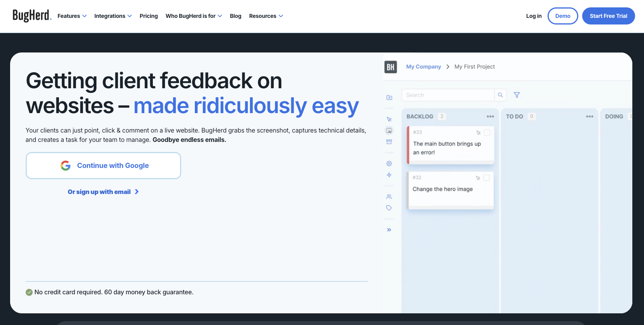Click the Log in link
The width and height of the screenshot is (644, 325).
pos(534,16)
